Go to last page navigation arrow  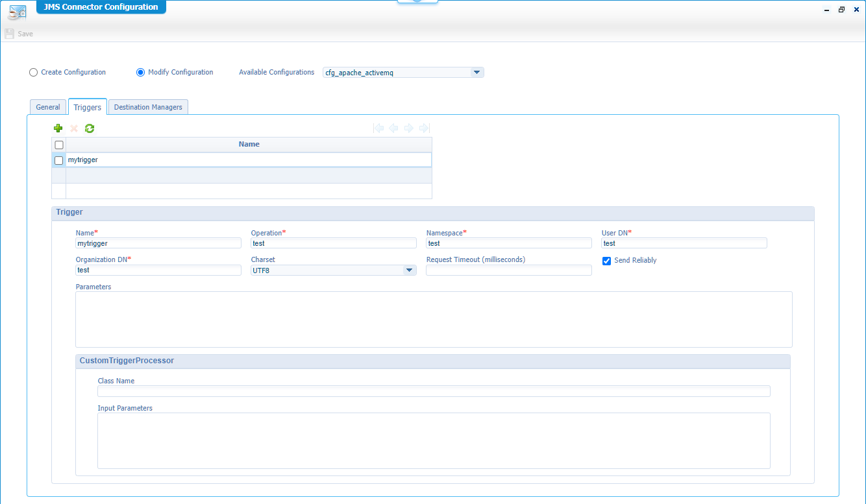424,128
